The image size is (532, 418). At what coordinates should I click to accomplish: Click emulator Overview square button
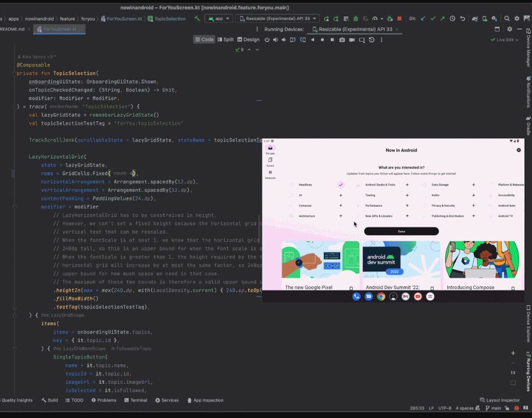(332, 40)
